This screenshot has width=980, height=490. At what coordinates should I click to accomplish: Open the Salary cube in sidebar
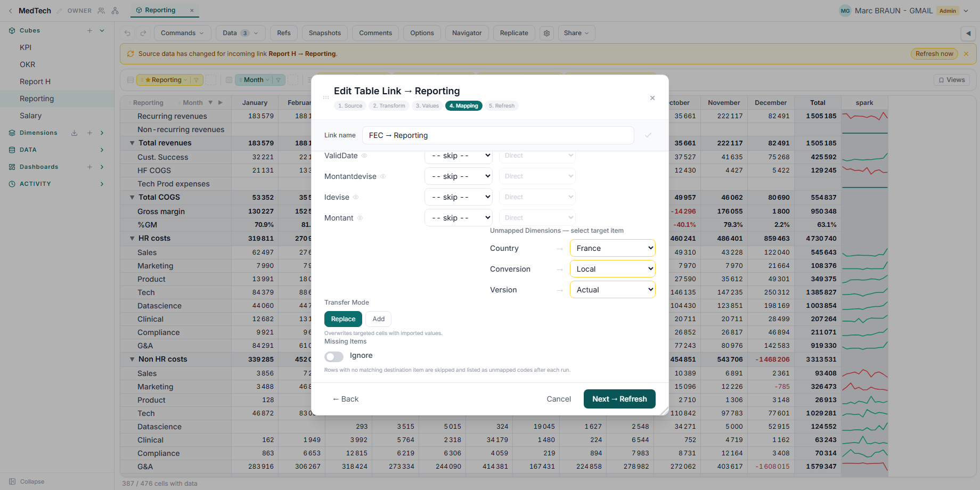point(30,116)
